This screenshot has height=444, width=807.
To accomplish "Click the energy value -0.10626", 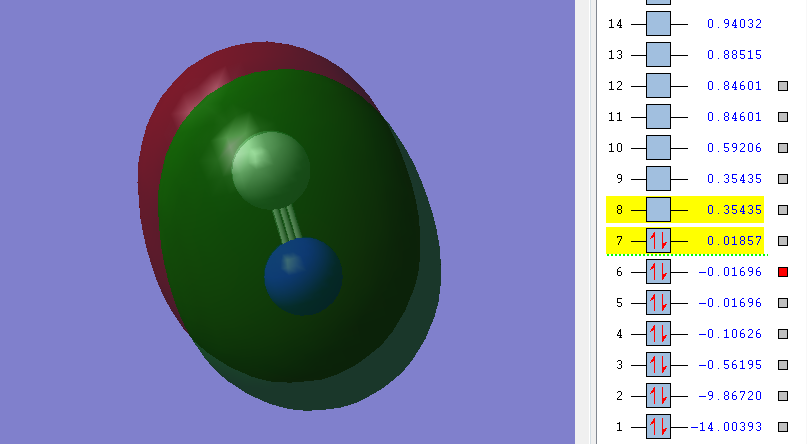I will click(730, 333).
